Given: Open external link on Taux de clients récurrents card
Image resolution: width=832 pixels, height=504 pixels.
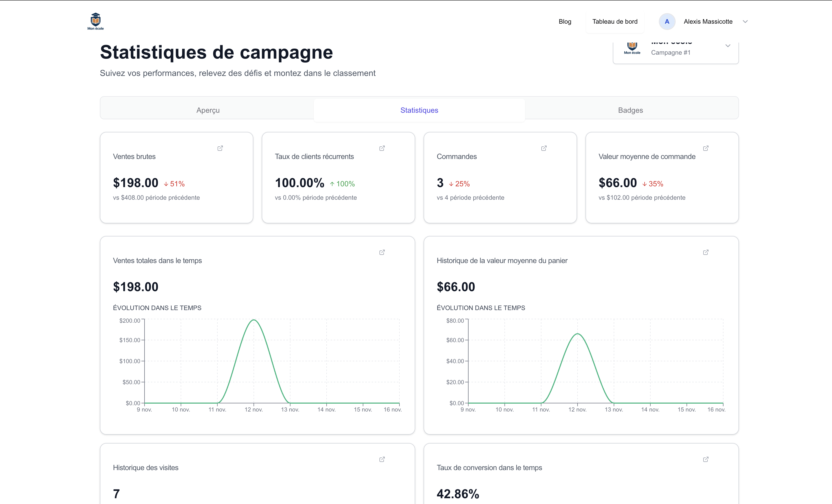Looking at the screenshot, I should point(382,148).
